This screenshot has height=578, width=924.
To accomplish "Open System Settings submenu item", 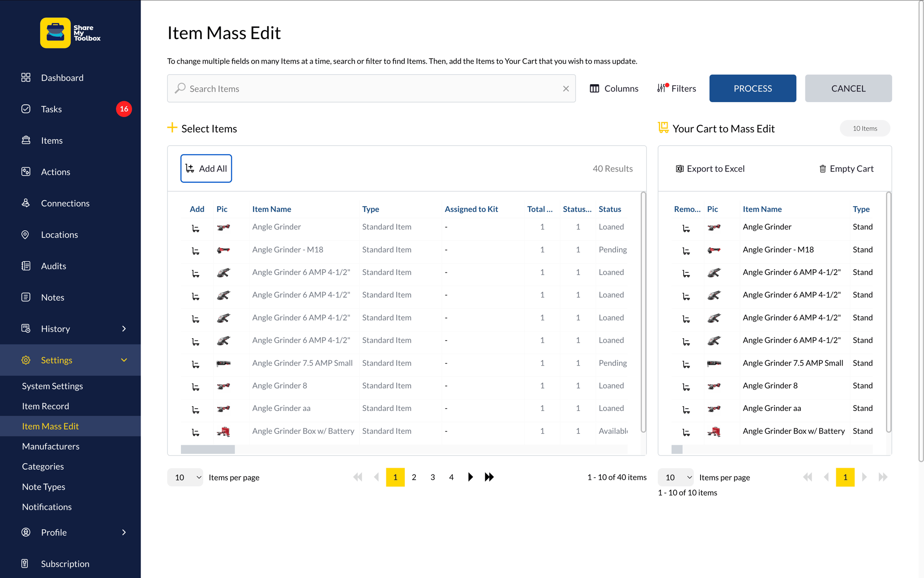I will 52,386.
